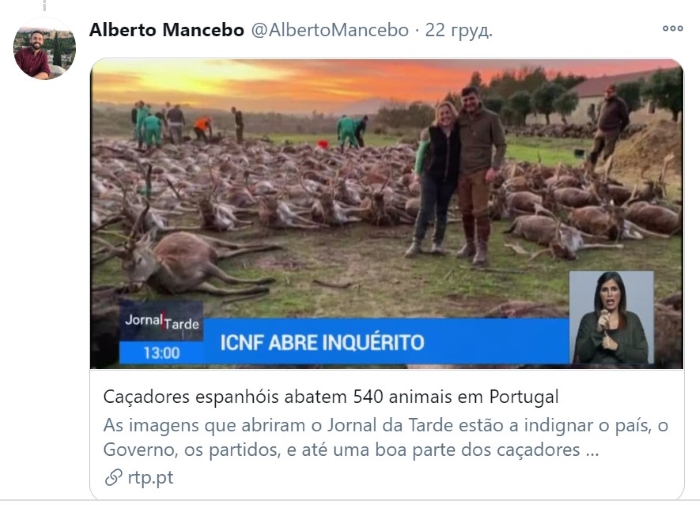Click the workers in green uniforms
Screen dimensions: 700x505
(x=149, y=125)
